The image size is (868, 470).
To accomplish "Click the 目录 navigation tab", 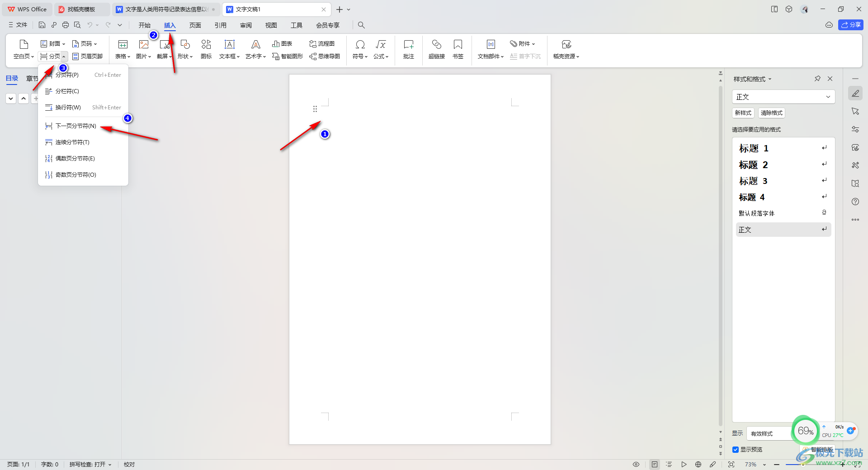I will click(12, 79).
